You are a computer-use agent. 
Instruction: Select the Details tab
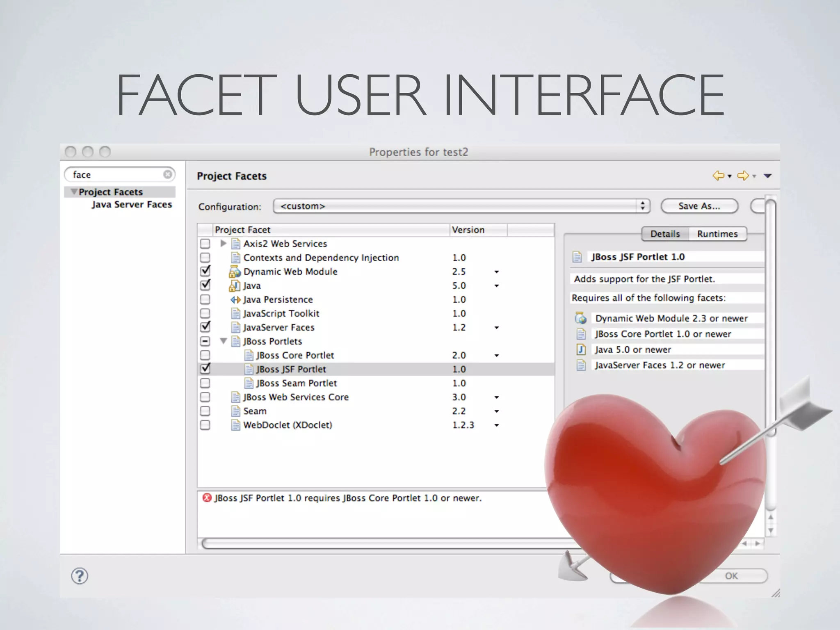click(x=665, y=234)
